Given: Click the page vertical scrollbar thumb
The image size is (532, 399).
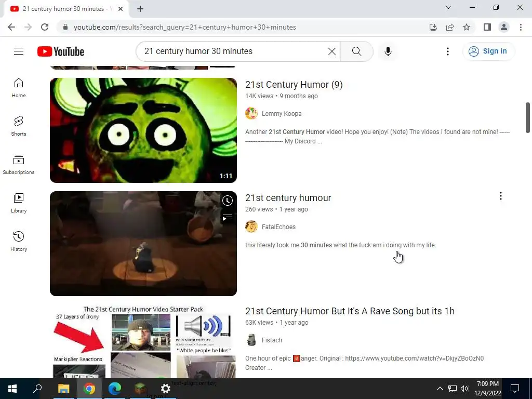Looking at the screenshot, I should click(528, 117).
